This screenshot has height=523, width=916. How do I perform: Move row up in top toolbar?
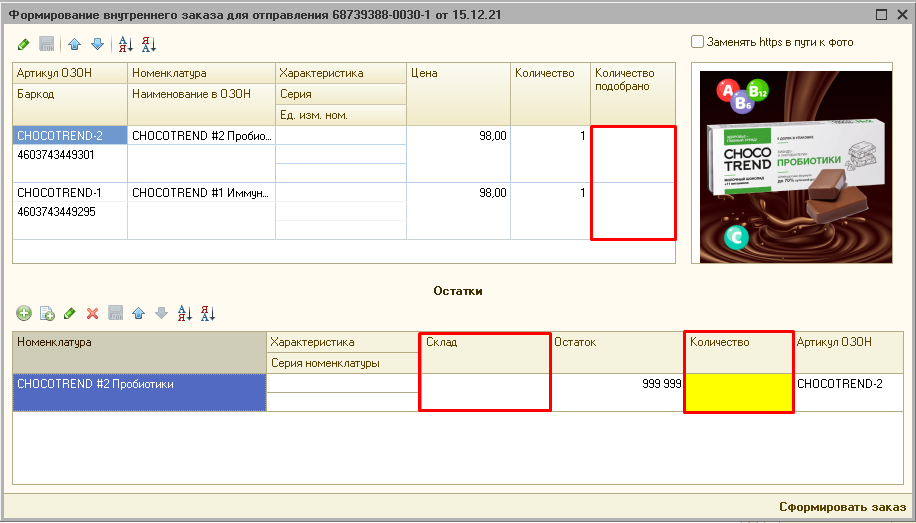pyautogui.click(x=74, y=44)
